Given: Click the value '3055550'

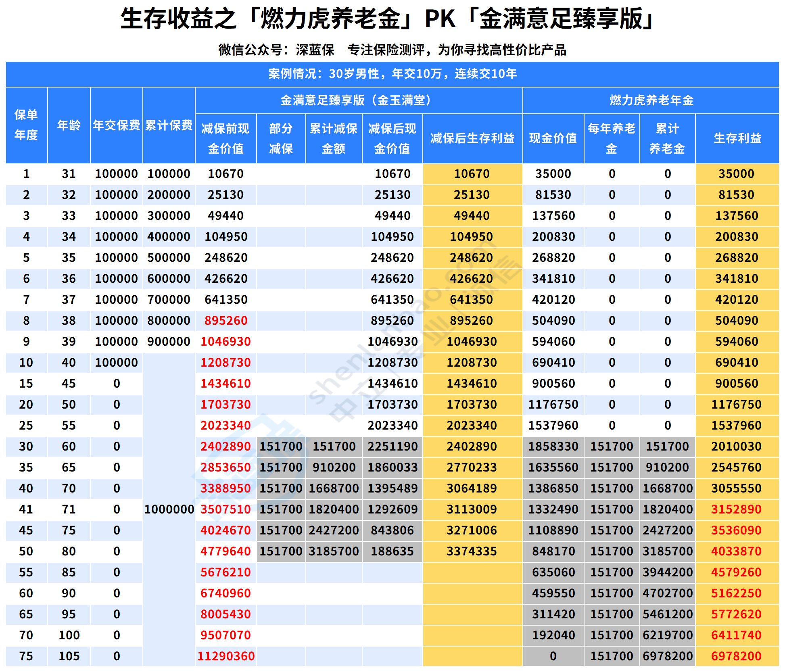Looking at the screenshot, I should pyautogui.click(x=736, y=488).
